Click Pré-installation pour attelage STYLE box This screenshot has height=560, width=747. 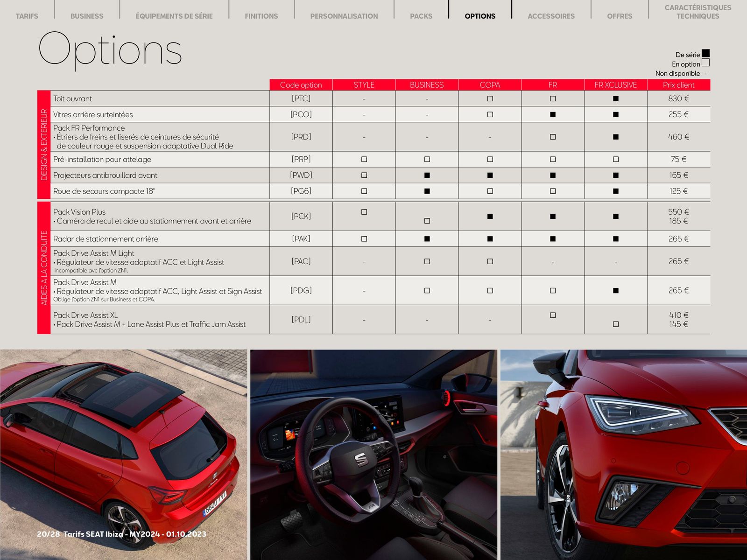pyautogui.click(x=364, y=159)
